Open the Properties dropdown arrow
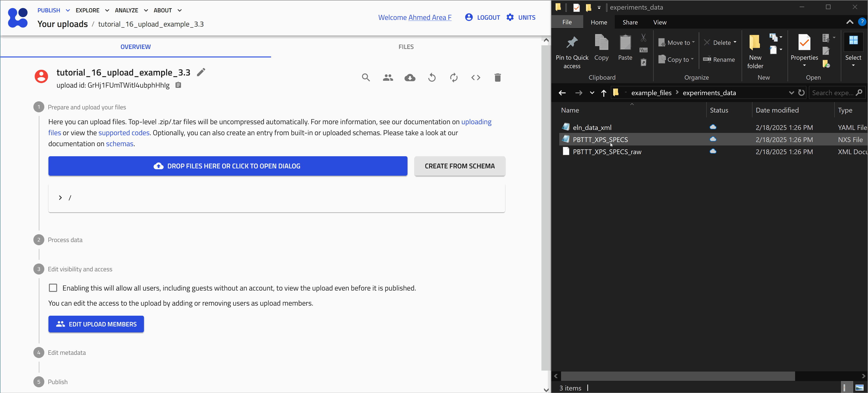This screenshot has width=868, height=393. tap(804, 65)
